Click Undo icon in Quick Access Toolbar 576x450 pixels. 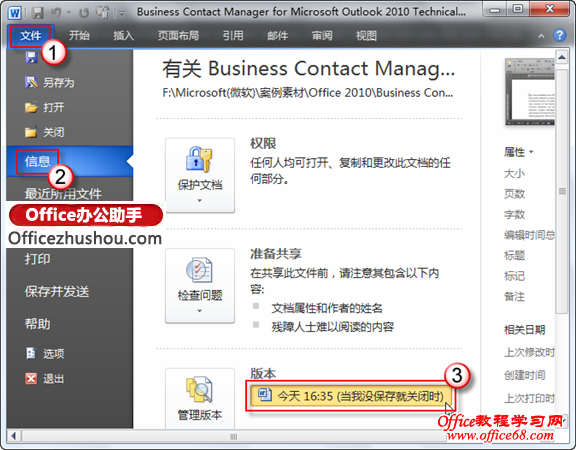point(56,13)
